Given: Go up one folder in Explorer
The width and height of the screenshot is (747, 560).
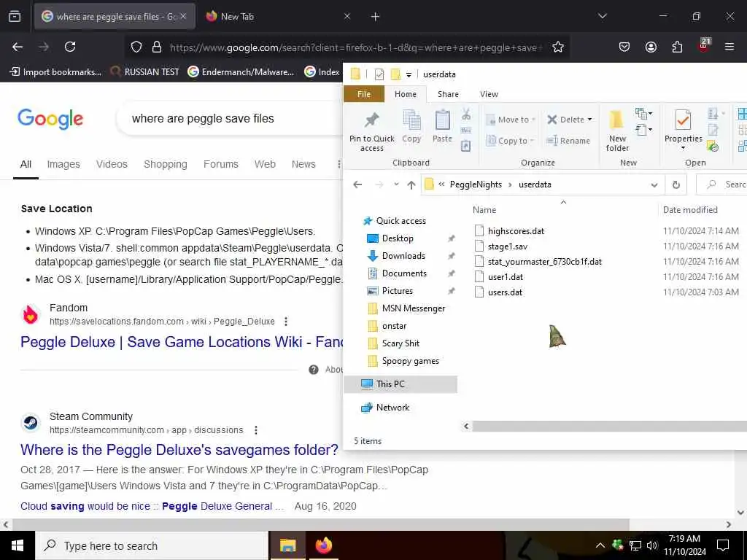Looking at the screenshot, I should click(x=411, y=184).
